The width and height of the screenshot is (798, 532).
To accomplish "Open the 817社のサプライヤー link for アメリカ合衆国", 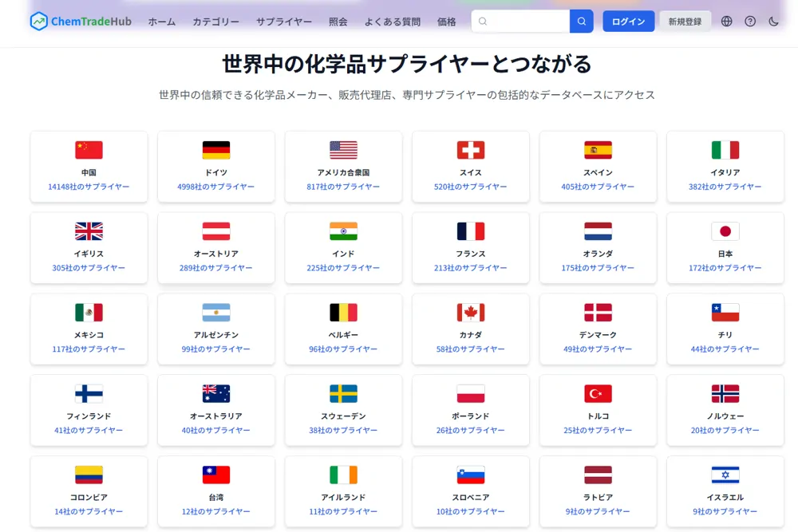I will [343, 187].
